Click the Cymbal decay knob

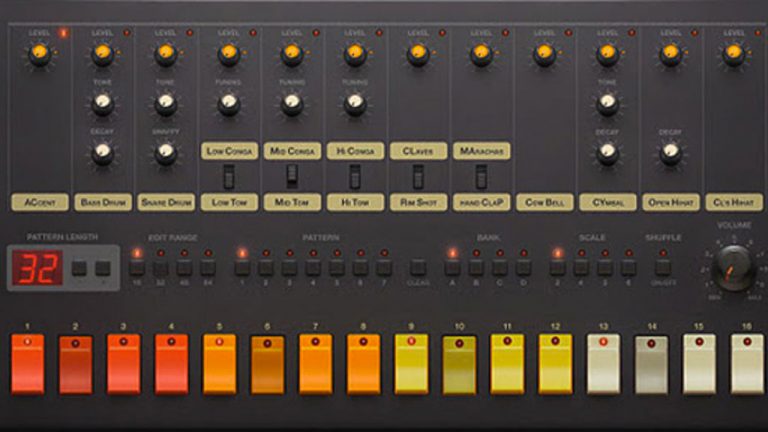(x=607, y=153)
